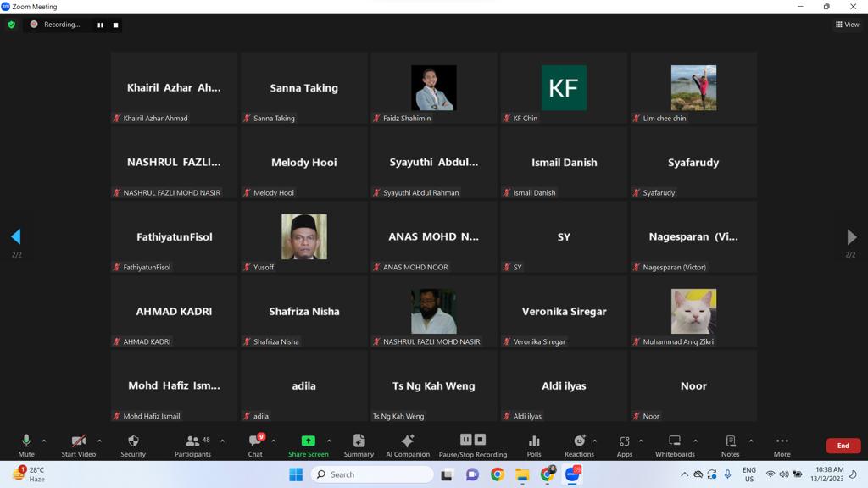
Task: Expand audio options arrow beside Mute
Action: (x=44, y=441)
